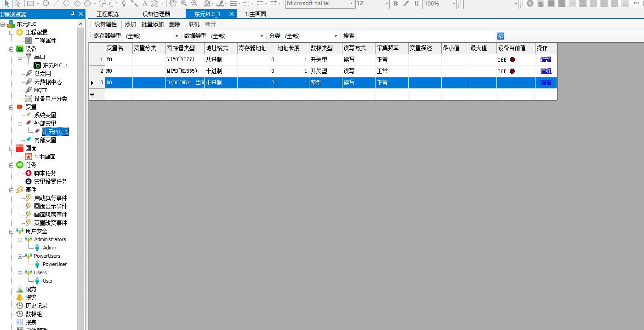644x330 pixels.
Task: Select 工程属性 in project tree
Action: [45, 41]
